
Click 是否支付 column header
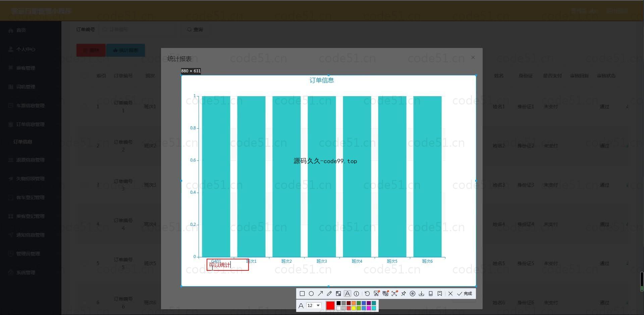552,76
